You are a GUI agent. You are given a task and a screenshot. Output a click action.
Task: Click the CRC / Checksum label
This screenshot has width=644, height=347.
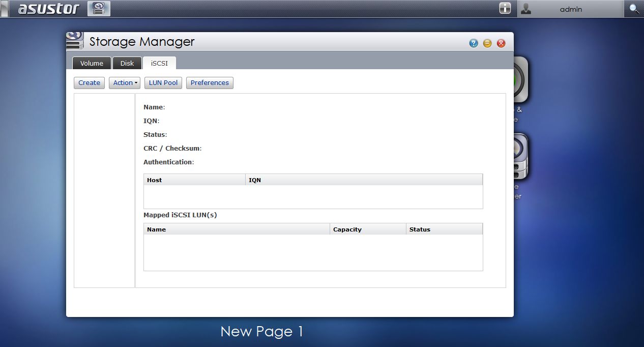(172, 149)
